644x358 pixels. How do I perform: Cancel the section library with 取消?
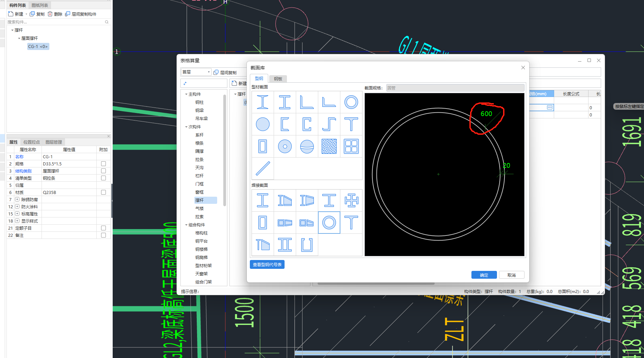pos(512,275)
